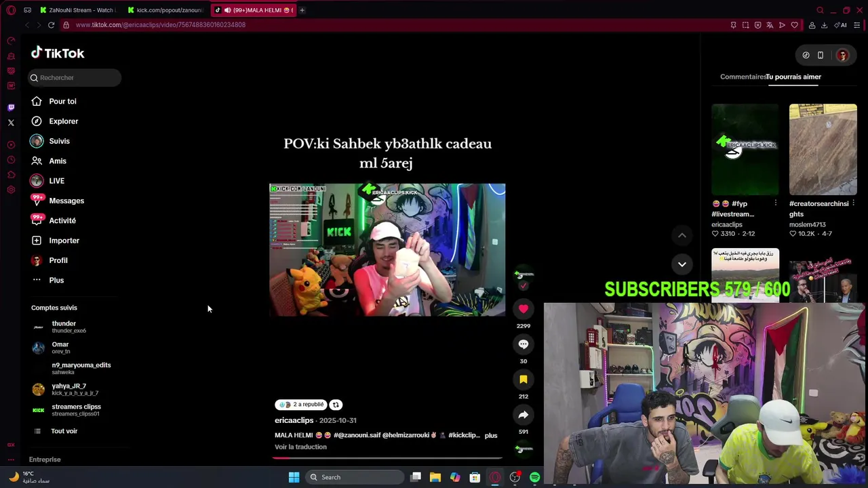Open the Amis friends page
Screen dimensions: 868x488
click(x=49, y=161)
